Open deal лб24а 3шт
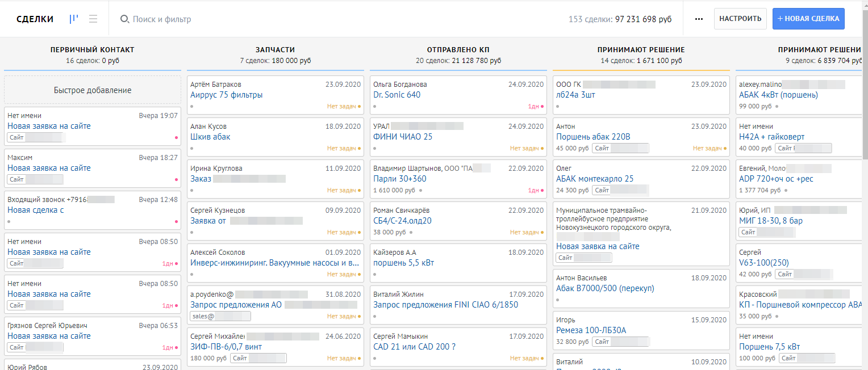The width and height of the screenshot is (868, 370). 575,95
